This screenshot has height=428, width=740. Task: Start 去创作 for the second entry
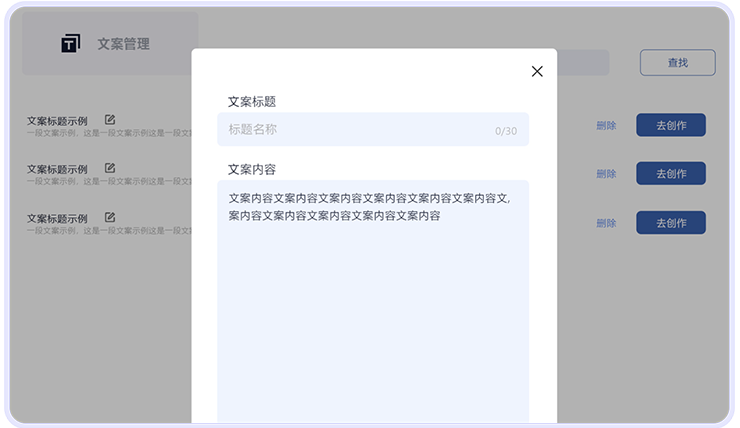pyautogui.click(x=670, y=174)
